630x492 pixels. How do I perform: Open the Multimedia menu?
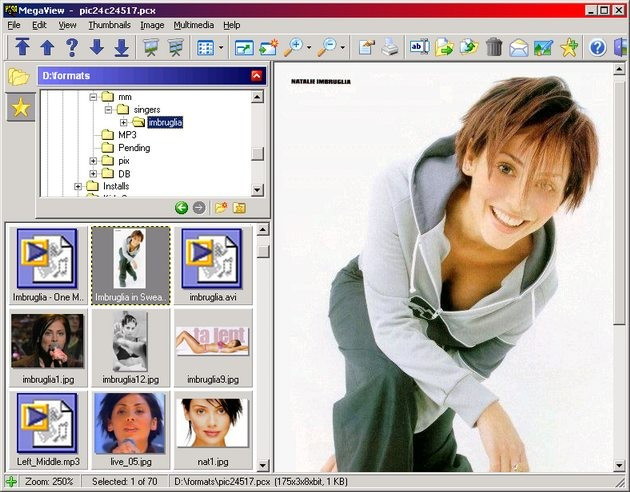click(x=194, y=25)
